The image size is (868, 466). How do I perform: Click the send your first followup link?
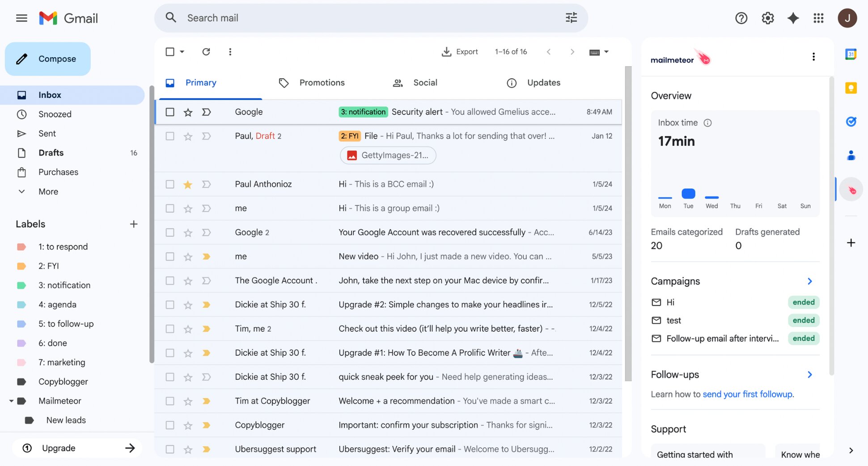point(748,394)
